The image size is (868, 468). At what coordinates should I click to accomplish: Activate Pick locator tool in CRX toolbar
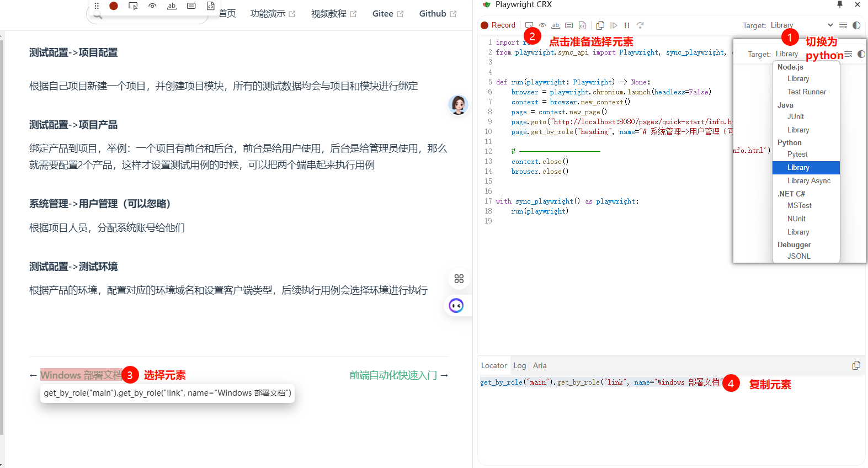click(x=529, y=25)
